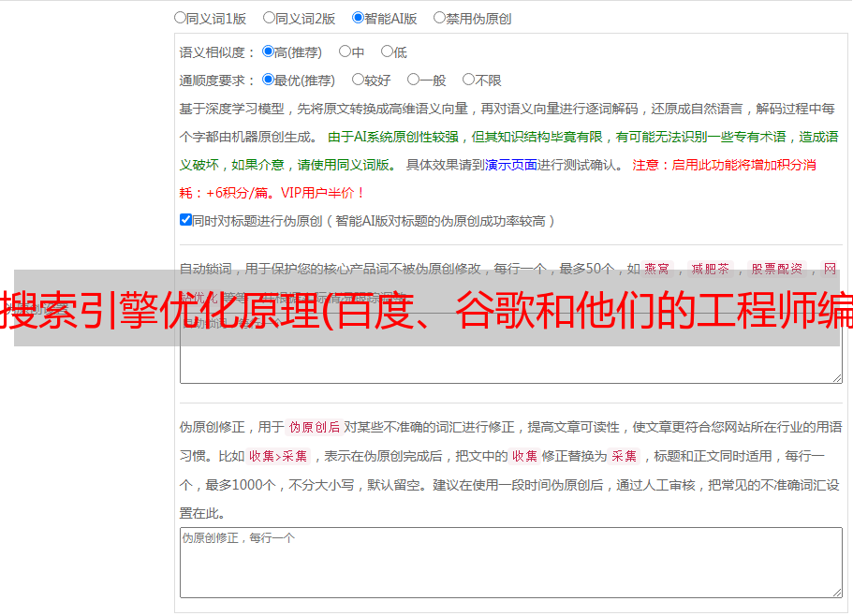Image resolution: width=853 pixels, height=616 pixels.
Task: Click the 收集>采集 example rule
Action: (278, 456)
